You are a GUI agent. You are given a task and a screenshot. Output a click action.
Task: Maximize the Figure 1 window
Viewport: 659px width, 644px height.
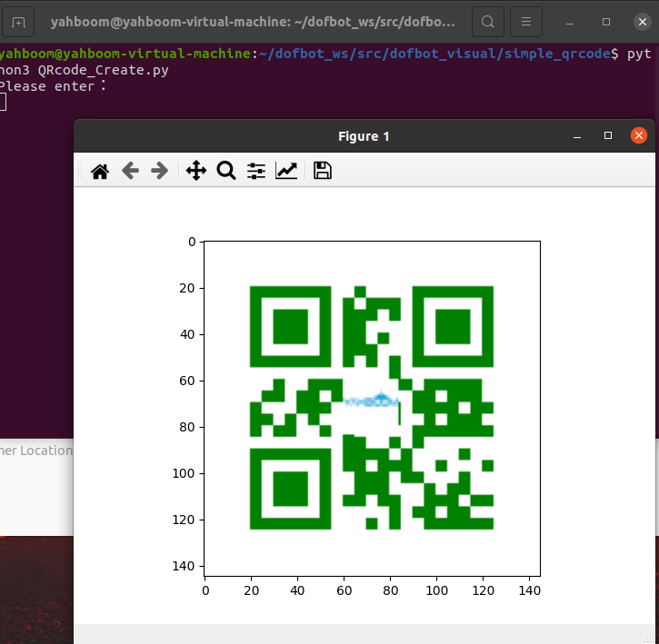pos(608,135)
